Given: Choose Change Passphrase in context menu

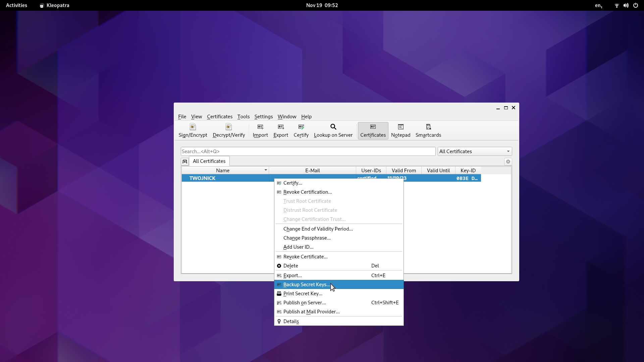Looking at the screenshot, I should tap(307, 238).
